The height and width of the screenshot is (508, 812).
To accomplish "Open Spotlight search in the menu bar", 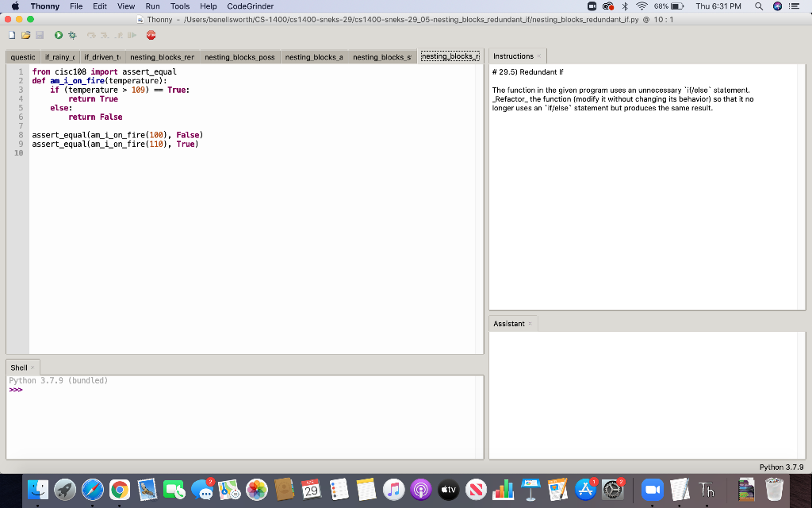I will pyautogui.click(x=759, y=6).
